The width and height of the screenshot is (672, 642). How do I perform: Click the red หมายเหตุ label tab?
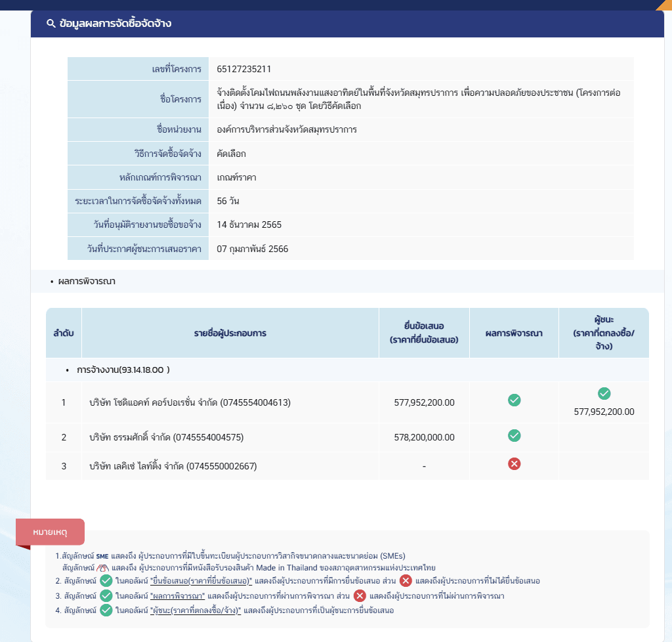click(50, 531)
